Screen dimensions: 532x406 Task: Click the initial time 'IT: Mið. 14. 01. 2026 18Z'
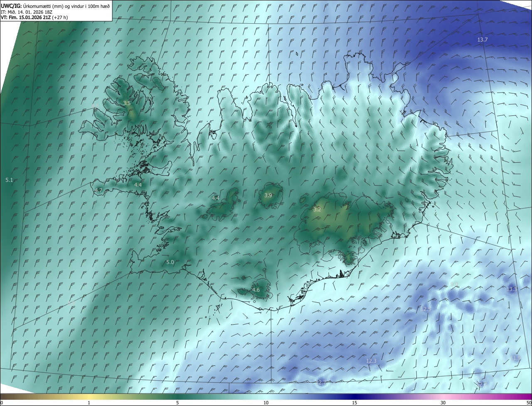pos(26,12)
